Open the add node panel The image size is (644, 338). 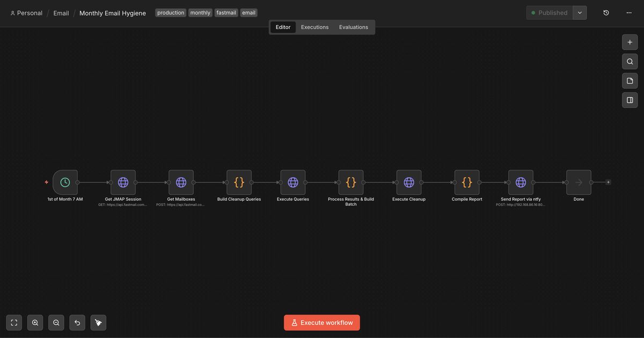[629, 42]
